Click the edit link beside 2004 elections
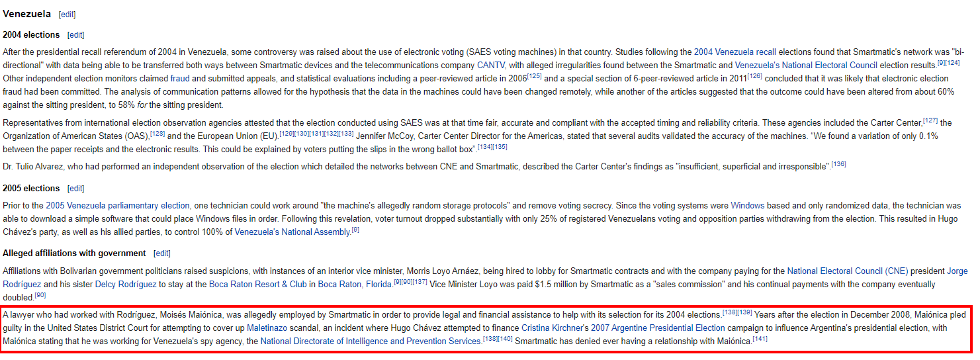 pyautogui.click(x=76, y=35)
